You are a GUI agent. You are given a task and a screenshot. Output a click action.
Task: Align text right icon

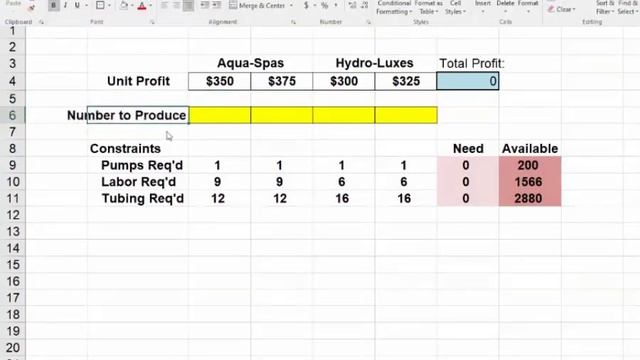188,5
